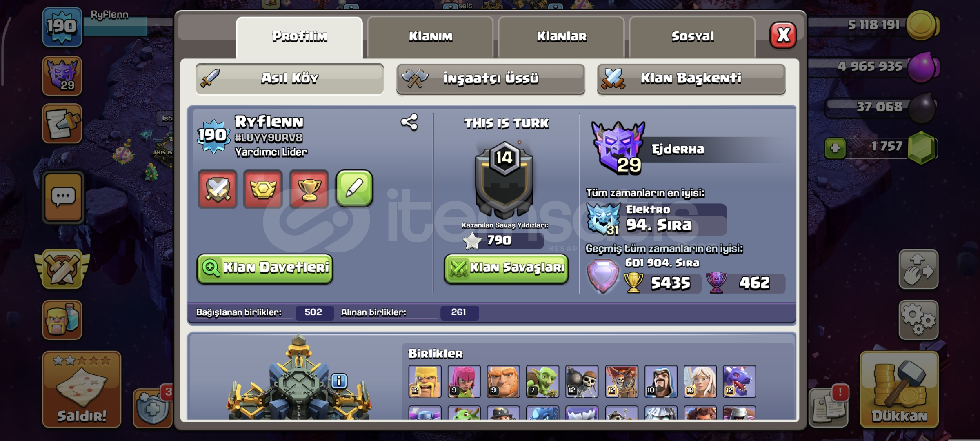Click the Klan Davetleri button
This screenshot has width=980, height=441.
click(x=265, y=268)
